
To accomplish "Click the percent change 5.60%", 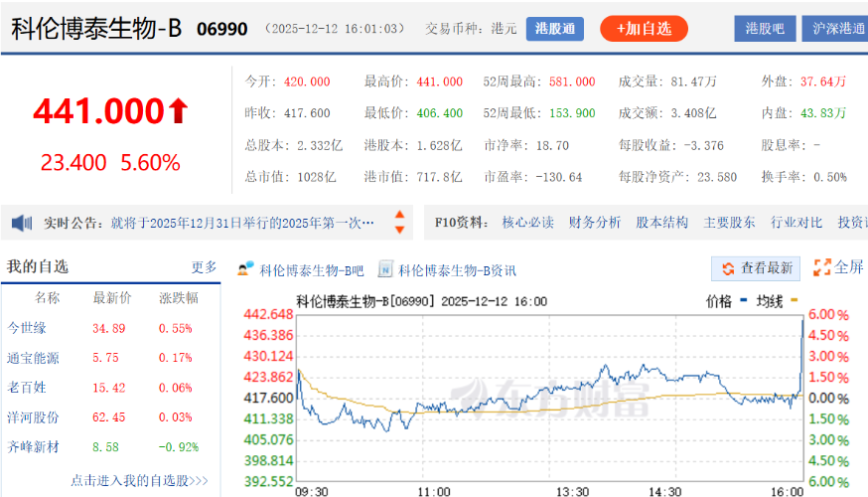I will [x=150, y=163].
